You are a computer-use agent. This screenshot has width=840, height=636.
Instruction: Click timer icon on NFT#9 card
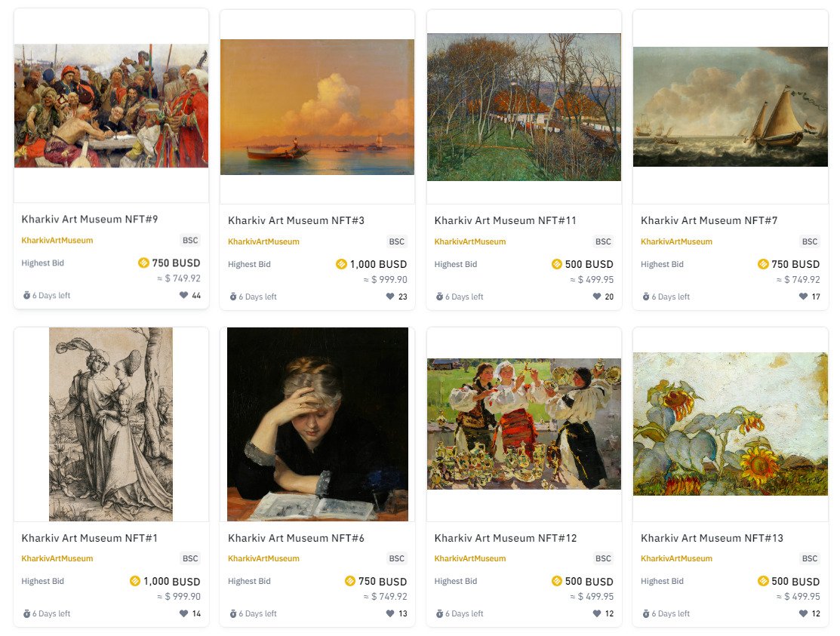point(26,295)
